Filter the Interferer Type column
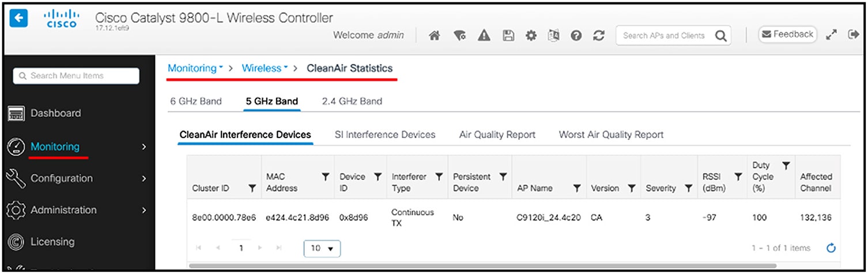 [439, 177]
